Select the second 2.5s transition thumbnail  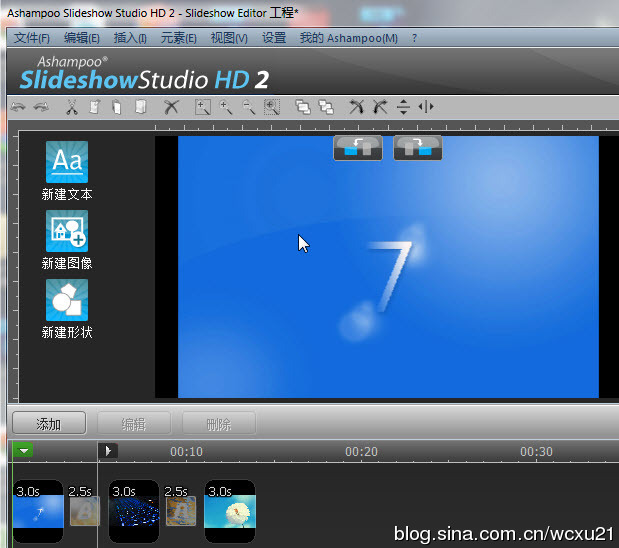pyautogui.click(x=180, y=510)
